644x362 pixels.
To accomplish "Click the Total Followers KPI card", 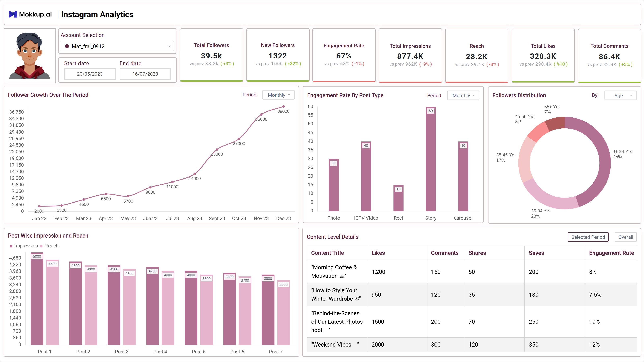I will pos(212,55).
